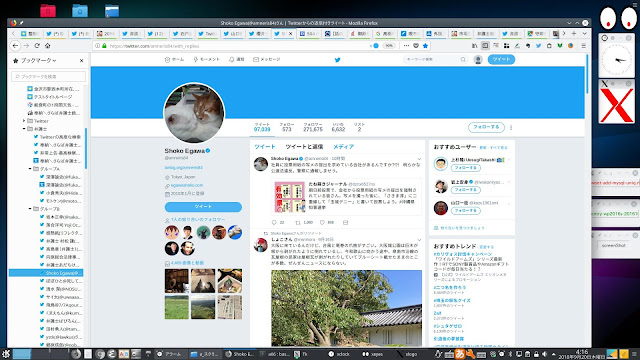Open the profile avatar menu in Twitter header
Screen dimensions: 640x360
(x=478, y=60)
